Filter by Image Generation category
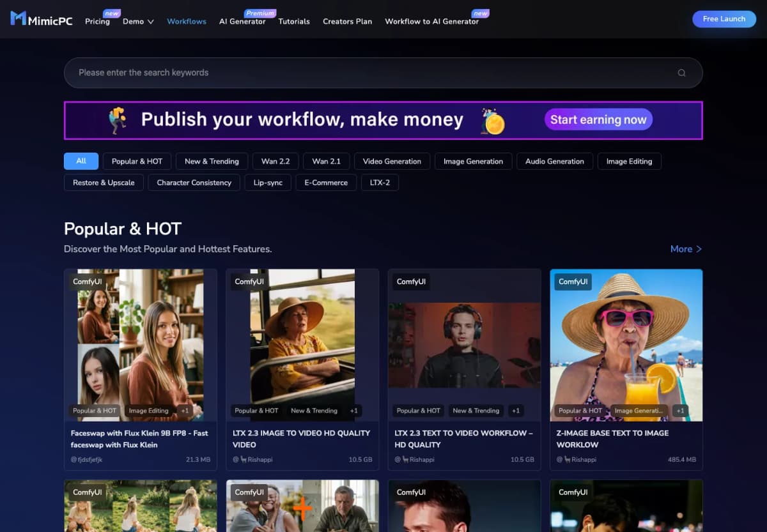 [x=473, y=161]
